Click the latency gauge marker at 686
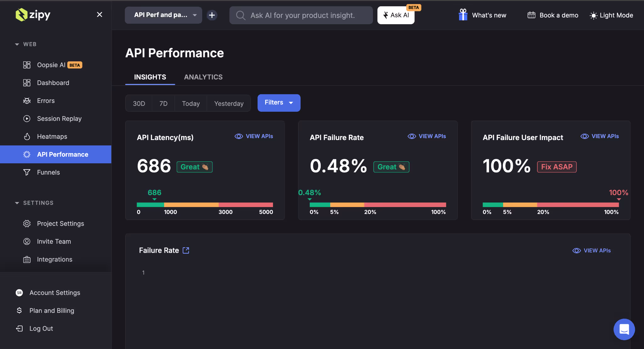Image resolution: width=644 pixels, height=349 pixels. (154, 199)
